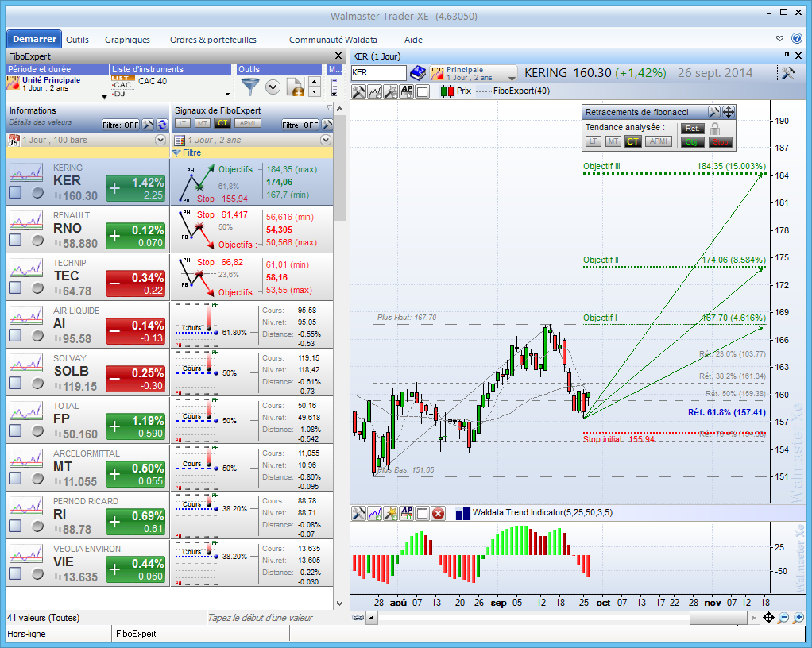Open the CAC 40 instrument list dropdown
This screenshot has height=648, width=812.
click(227, 94)
